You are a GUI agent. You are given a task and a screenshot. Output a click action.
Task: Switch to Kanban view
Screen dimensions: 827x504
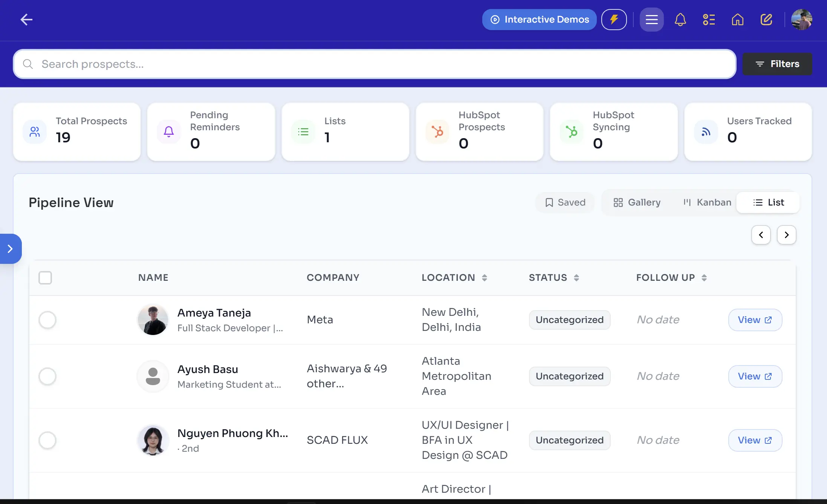tap(707, 202)
